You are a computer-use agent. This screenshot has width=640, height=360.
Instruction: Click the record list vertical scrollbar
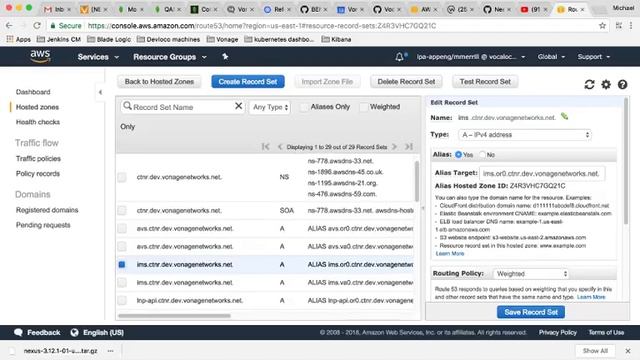(x=417, y=181)
